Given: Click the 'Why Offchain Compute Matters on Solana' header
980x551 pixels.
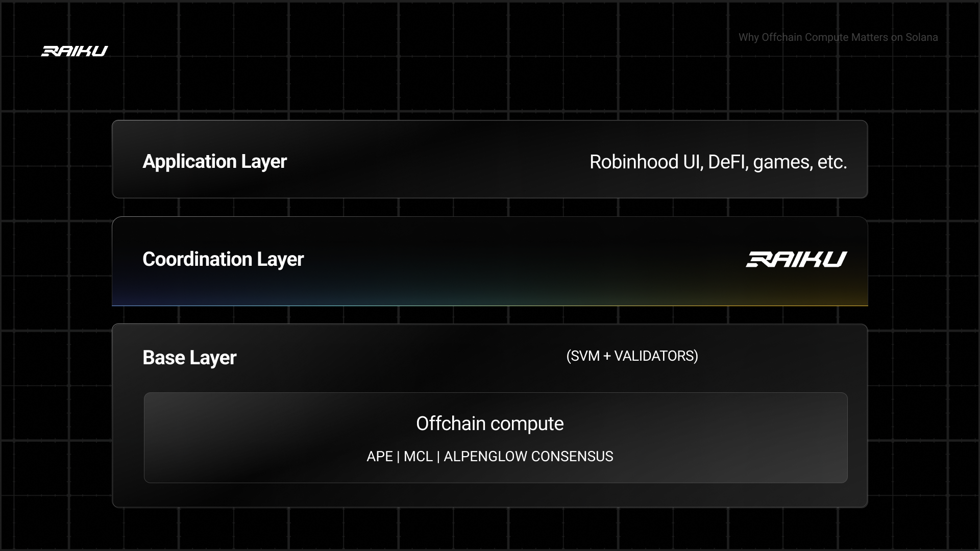Looking at the screenshot, I should 838,37.
